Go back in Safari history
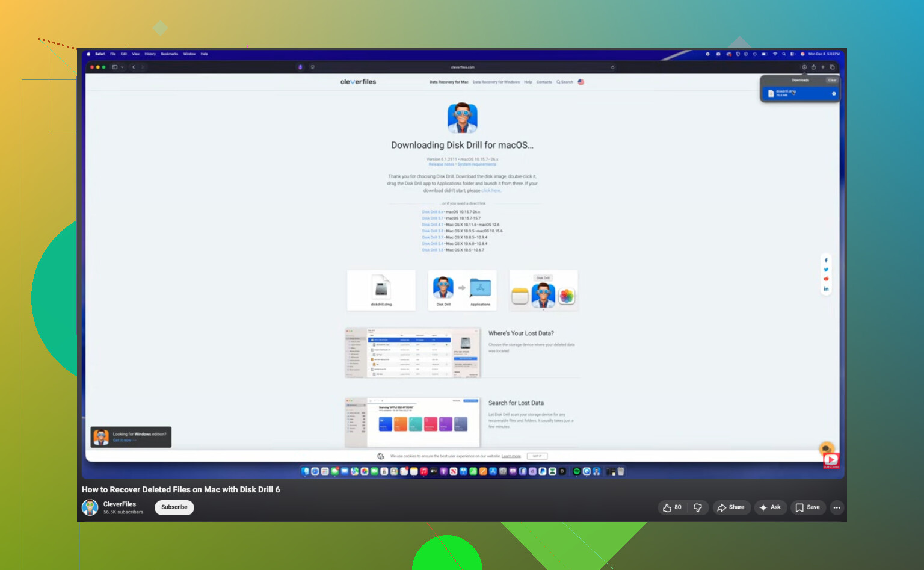 pyautogui.click(x=134, y=67)
